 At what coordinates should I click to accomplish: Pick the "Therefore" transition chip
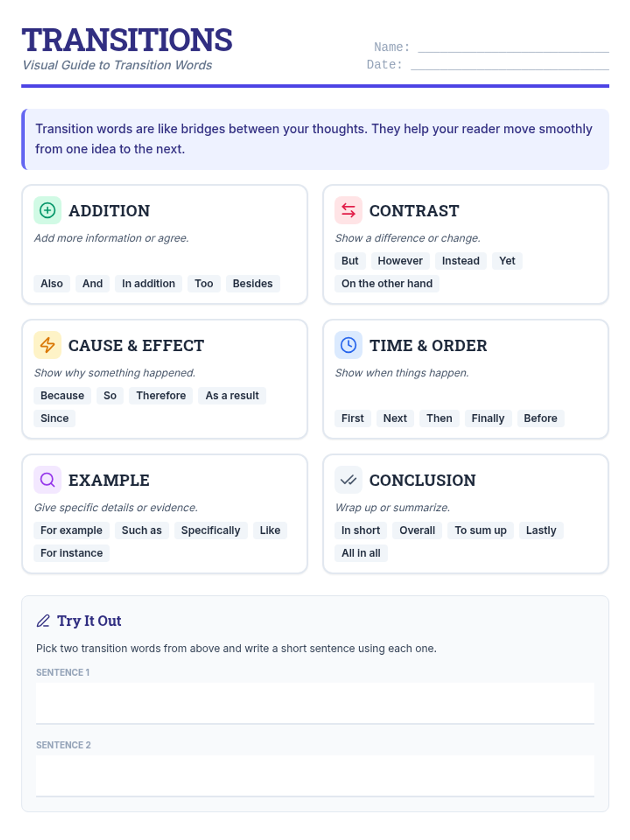161,395
